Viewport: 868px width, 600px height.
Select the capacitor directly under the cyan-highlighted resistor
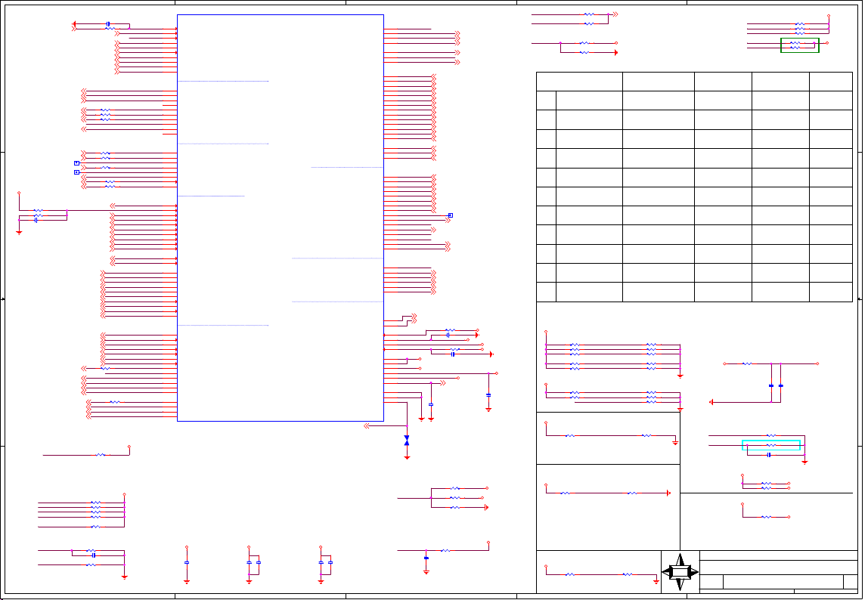[x=769, y=455]
